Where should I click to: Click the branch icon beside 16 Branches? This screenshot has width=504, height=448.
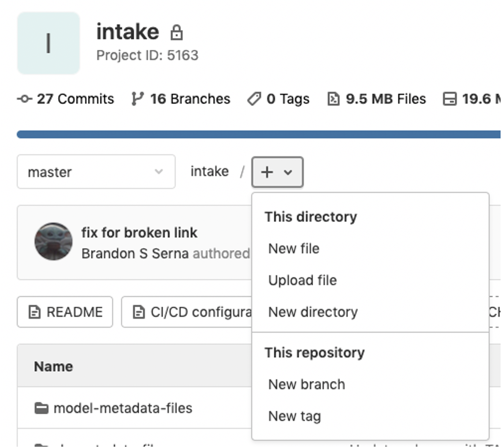click(x=137, y=99)
